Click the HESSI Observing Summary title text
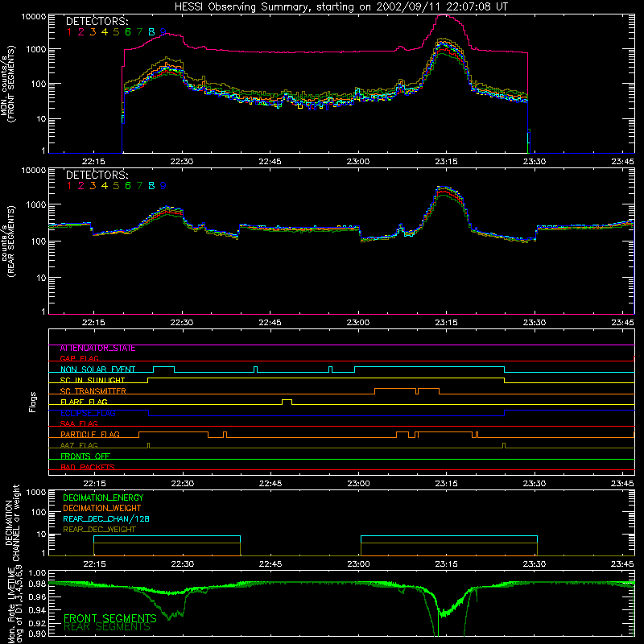Image resolution: width=644 pixels, height=644 pixels. coord(341,7)
